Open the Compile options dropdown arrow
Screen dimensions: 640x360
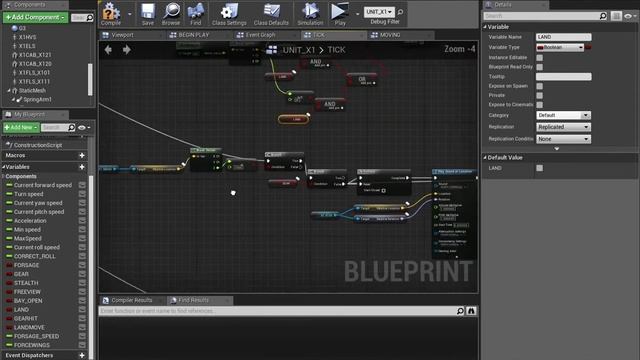click(x=130, y=14)
